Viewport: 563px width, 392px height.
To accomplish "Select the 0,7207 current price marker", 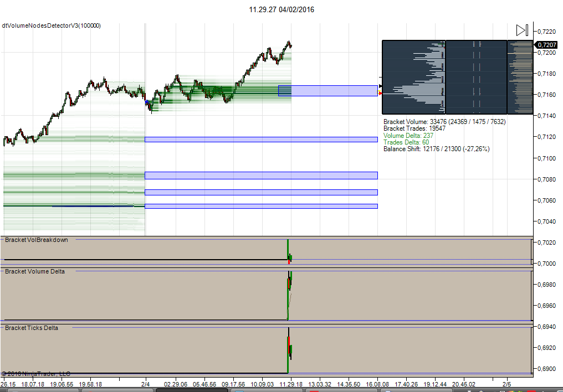I will point(546,45).
